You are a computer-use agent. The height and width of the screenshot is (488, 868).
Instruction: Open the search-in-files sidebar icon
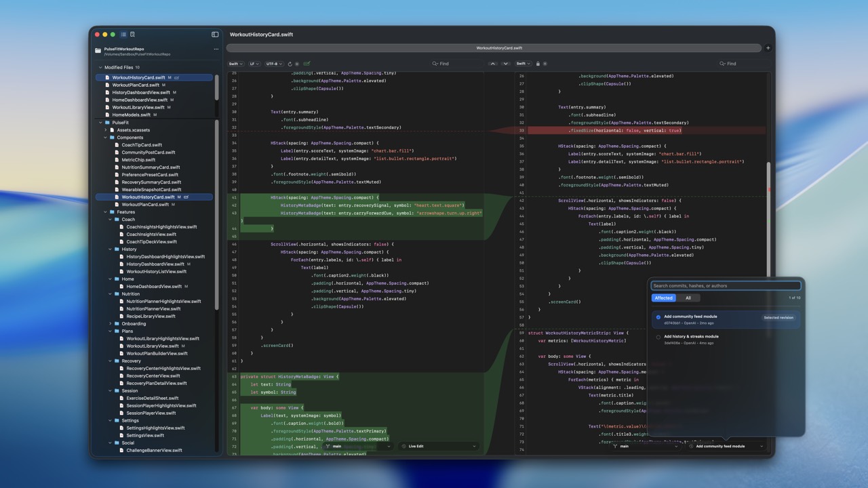coord(132,34)
